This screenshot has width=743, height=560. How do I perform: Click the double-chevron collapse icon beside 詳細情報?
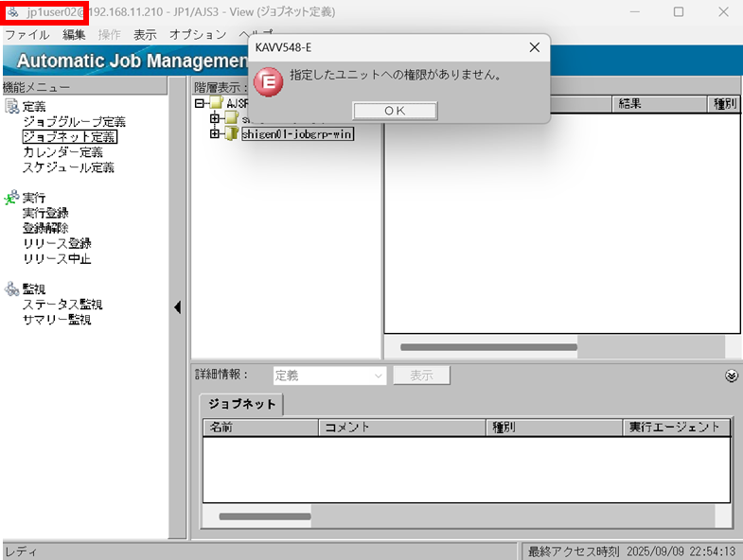pos(731,376)
